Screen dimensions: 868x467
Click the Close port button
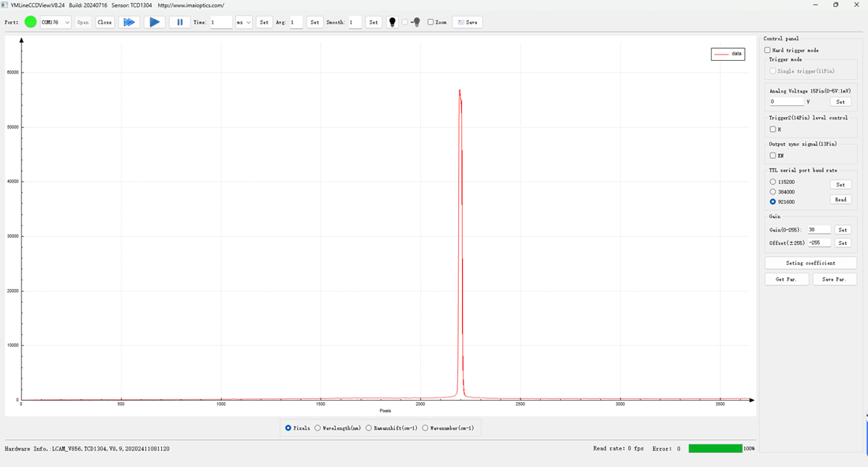[x=104, y=22]
